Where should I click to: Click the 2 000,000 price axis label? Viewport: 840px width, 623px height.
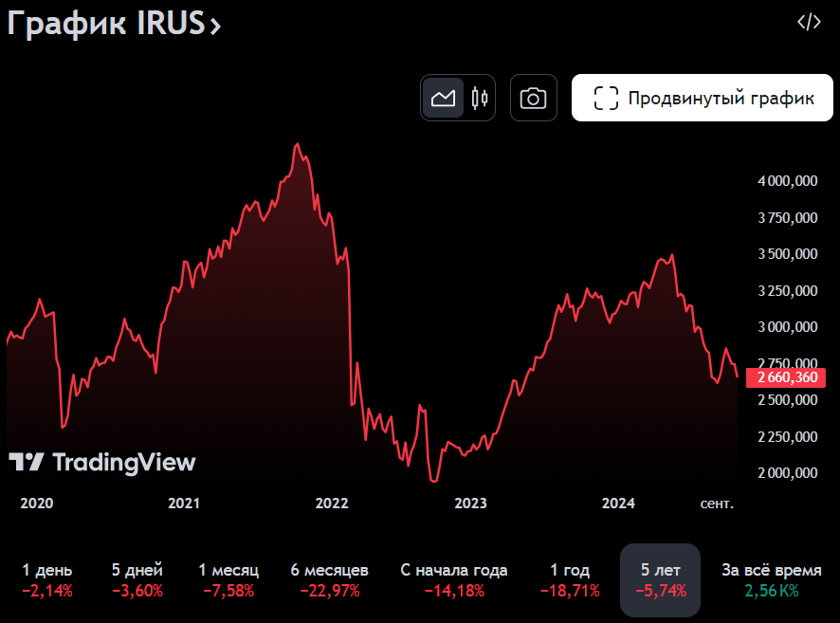788,473
